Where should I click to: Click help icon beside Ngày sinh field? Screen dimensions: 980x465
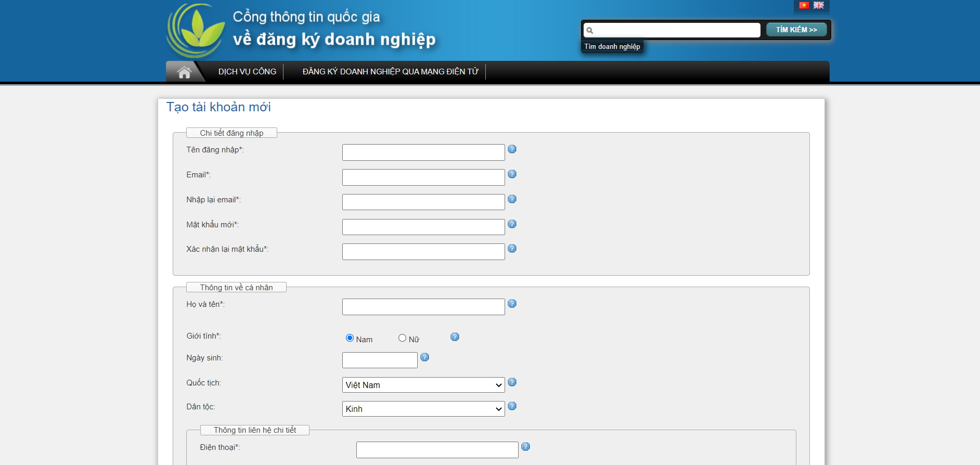424,357
